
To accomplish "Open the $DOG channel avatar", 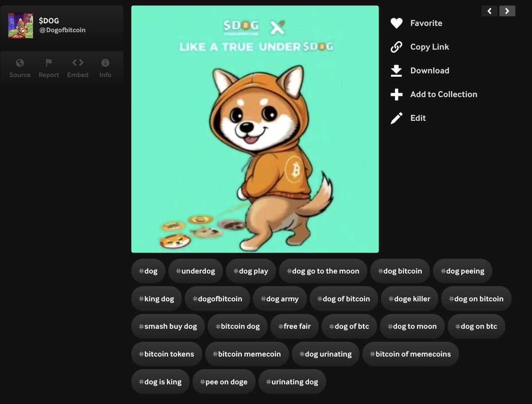I will (20, 26).
